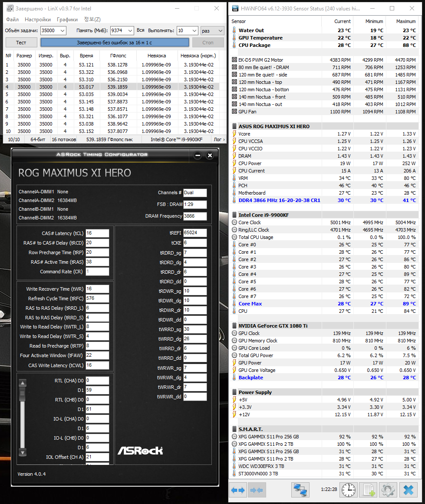
Task: Open HWiNFO sensor settings gear icon
Action: pos(388,490)
